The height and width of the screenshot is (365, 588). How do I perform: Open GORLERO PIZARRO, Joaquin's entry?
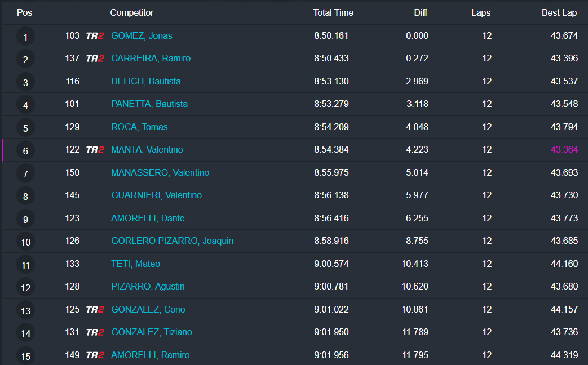click(172, 241)
